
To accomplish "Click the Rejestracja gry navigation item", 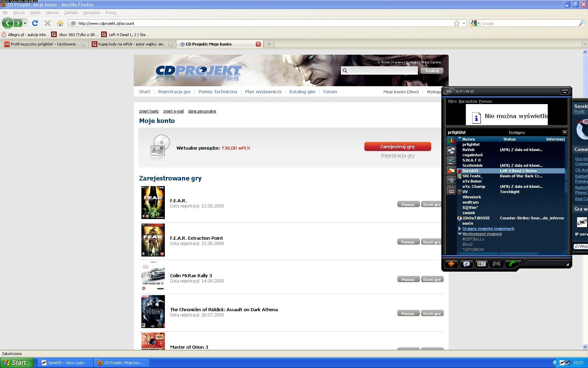I will pos(174,92).
